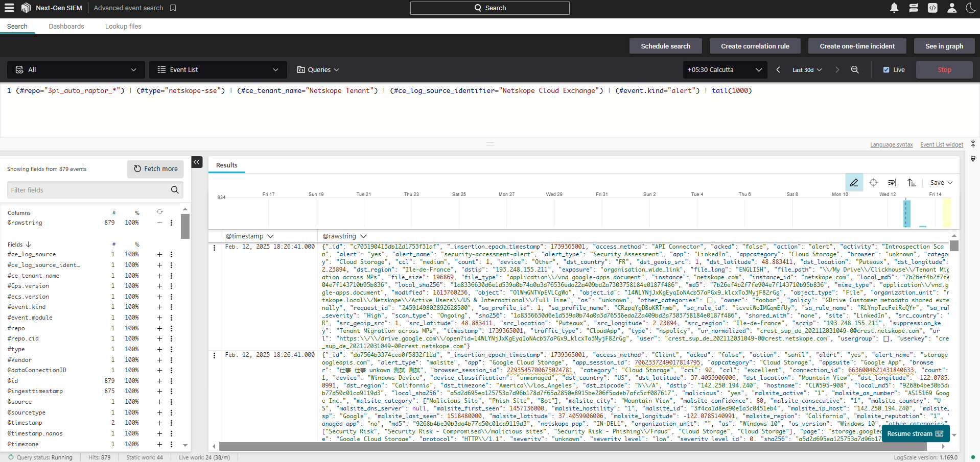Switch to the Lookup files tab

tap(123, 27)
